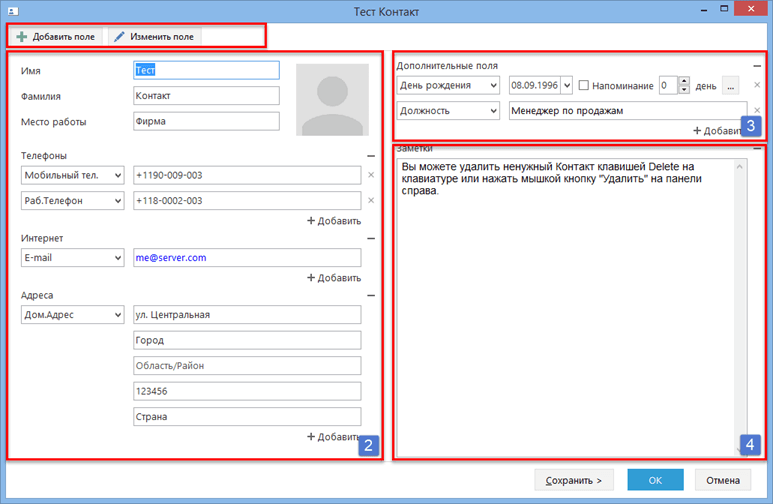Click the ellipsis button next to день
The width and height of the screenshot is (773, 504).
click(x=731, y=85)
